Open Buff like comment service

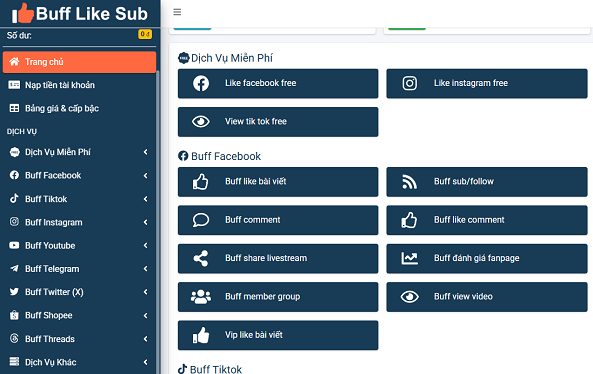(x=487, y=220)
